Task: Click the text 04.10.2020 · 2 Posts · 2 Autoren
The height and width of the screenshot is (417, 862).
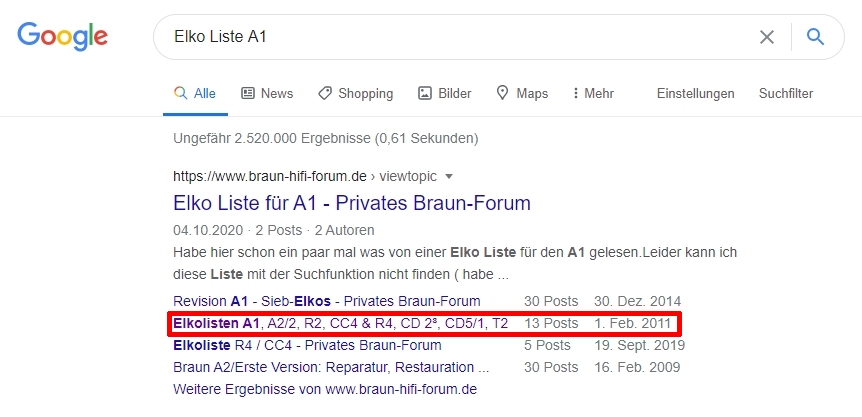Action: pos(274,230)
